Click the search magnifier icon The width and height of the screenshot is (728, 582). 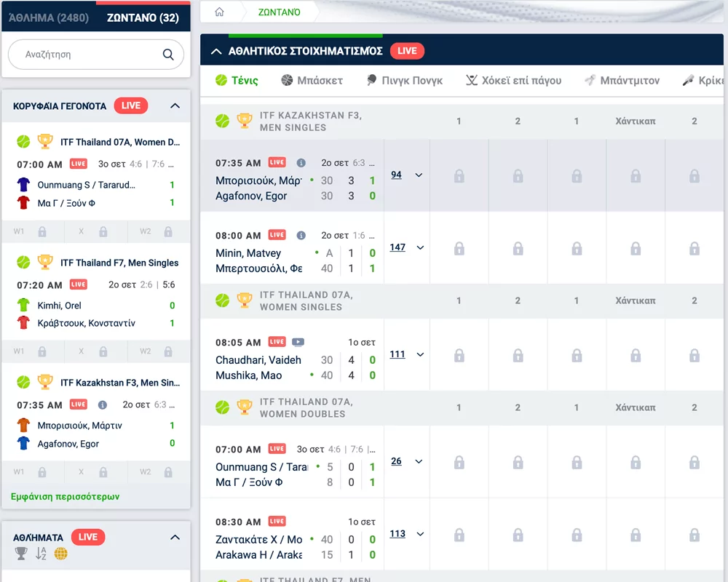click(x=168, y=55)
